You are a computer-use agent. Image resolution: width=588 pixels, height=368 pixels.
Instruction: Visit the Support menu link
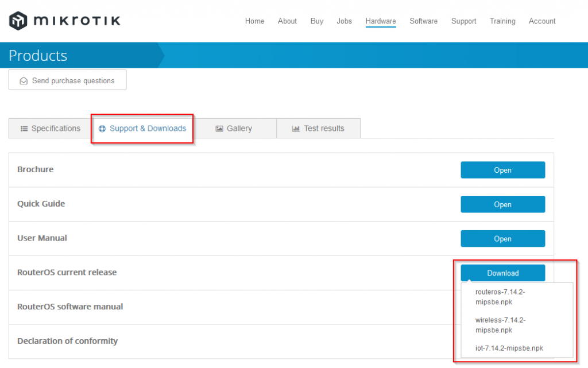click(x=463, y=21)
